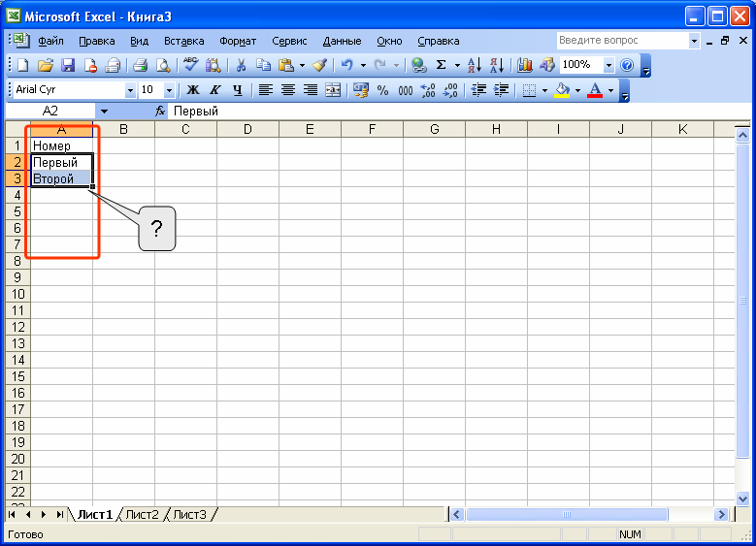Image resolution: width=756 pixels, height=546 pixels.
Task: Toggle underline formatting (Ч)
Action: [x=237, y=90]
